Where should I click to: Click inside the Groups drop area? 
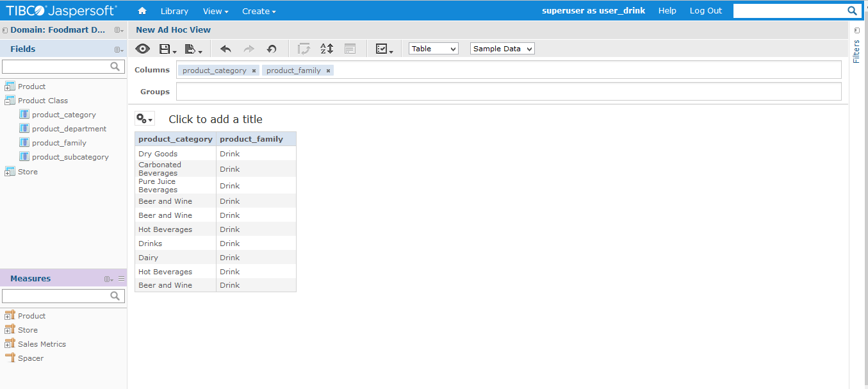[509, 92]
